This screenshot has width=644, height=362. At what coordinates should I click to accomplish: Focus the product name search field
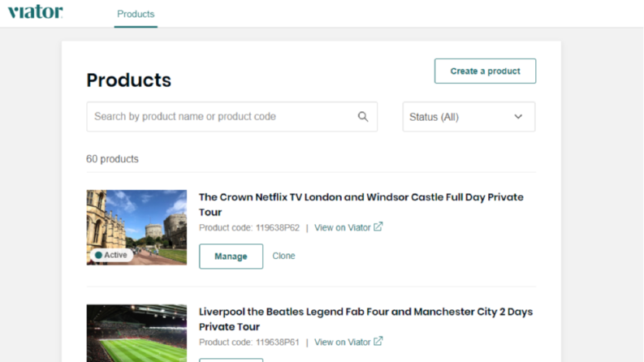231,117
